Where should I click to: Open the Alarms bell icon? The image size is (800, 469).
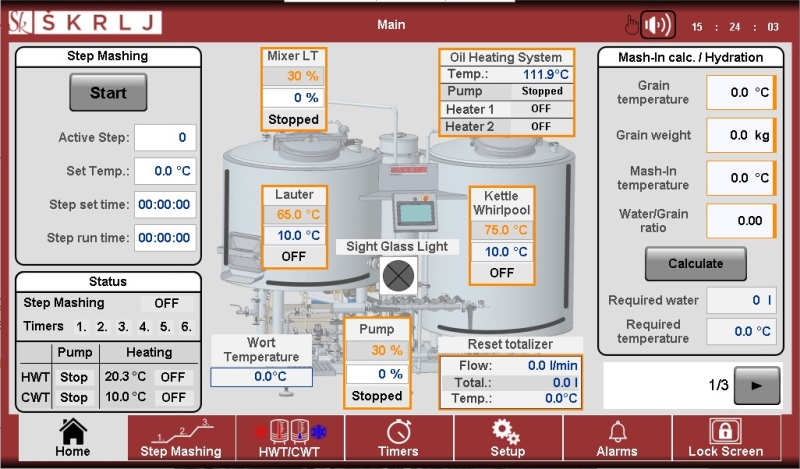coord(617,430)
